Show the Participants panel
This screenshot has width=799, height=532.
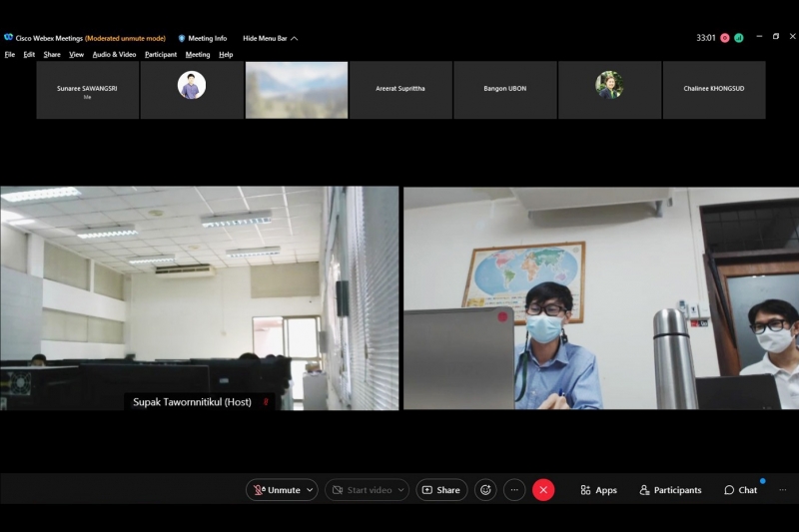click(670, 490)
